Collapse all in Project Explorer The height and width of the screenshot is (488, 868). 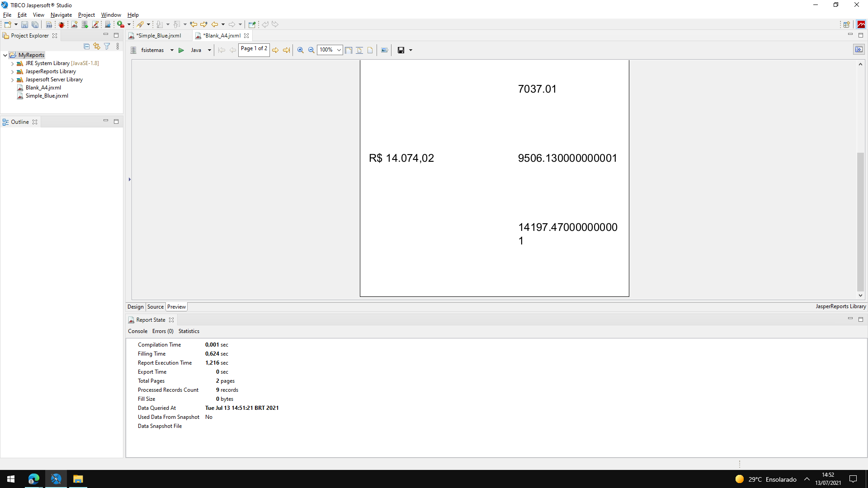(86, 46)
